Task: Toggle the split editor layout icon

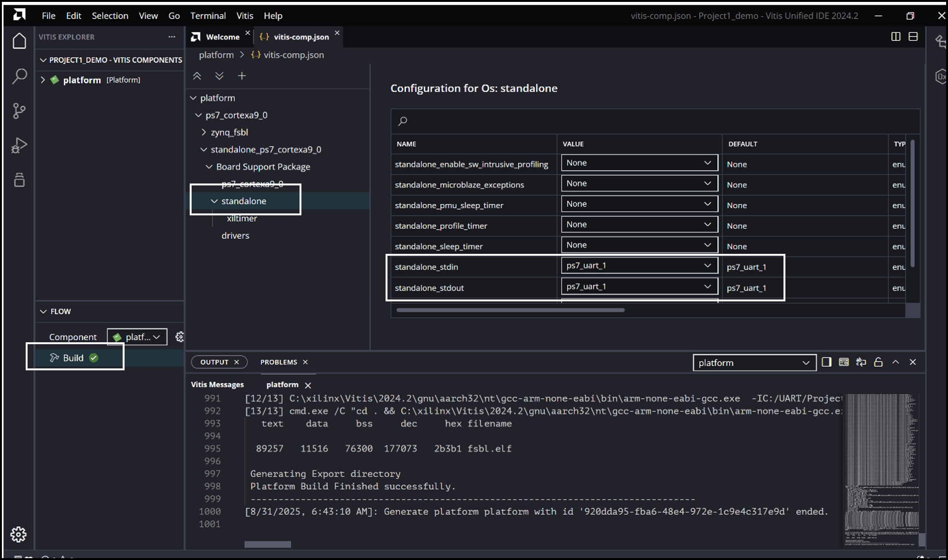Action: 896,36
